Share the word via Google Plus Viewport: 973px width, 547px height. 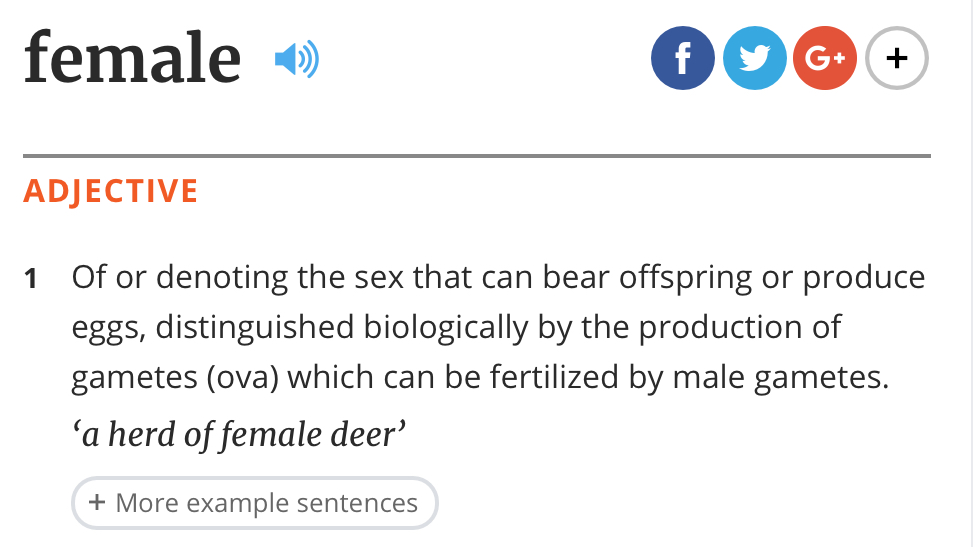coord(825,59)
